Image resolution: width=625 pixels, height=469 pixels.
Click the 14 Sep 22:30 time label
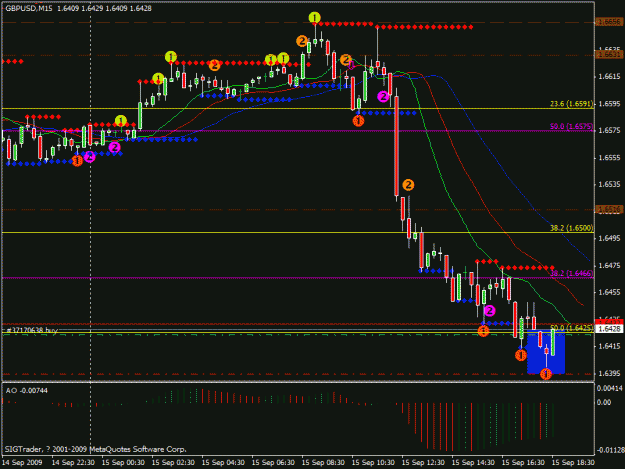(x=73, y=463)
